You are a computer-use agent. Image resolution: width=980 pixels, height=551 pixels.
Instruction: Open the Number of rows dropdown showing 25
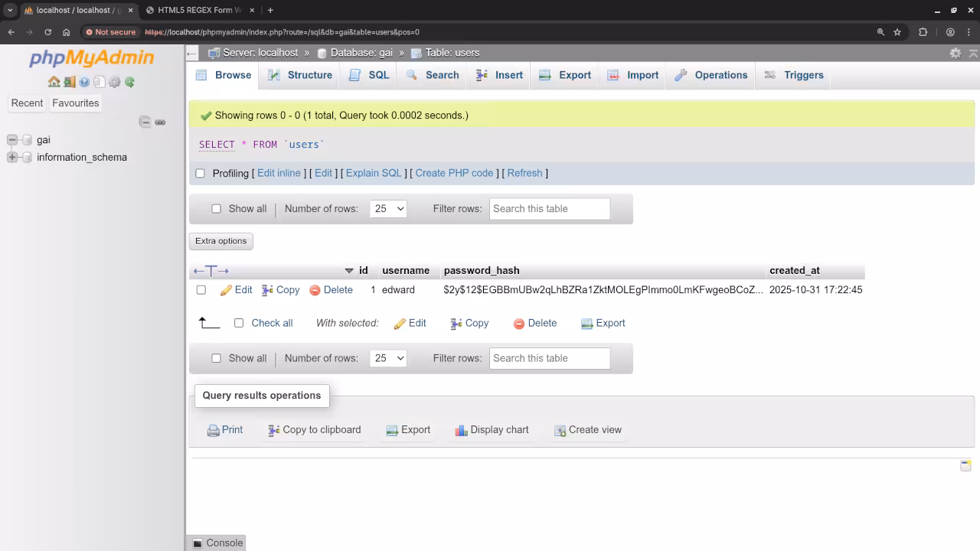point(387,208)
